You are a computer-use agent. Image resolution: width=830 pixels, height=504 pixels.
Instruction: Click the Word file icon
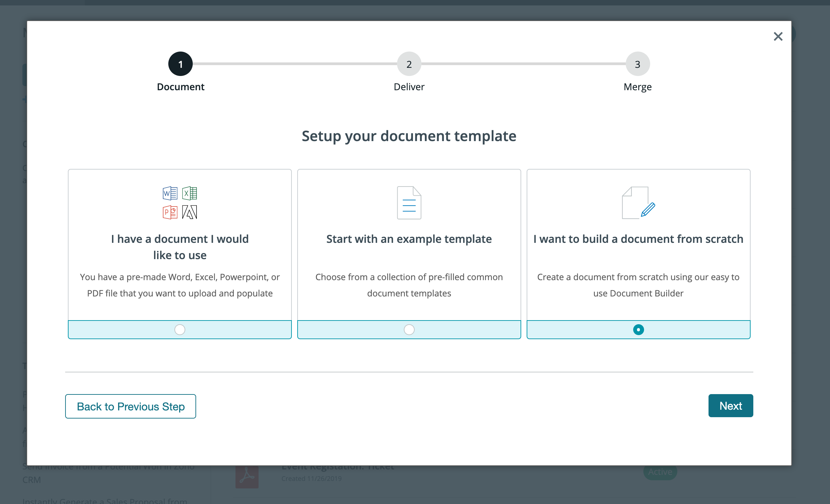tap(170, 193)
